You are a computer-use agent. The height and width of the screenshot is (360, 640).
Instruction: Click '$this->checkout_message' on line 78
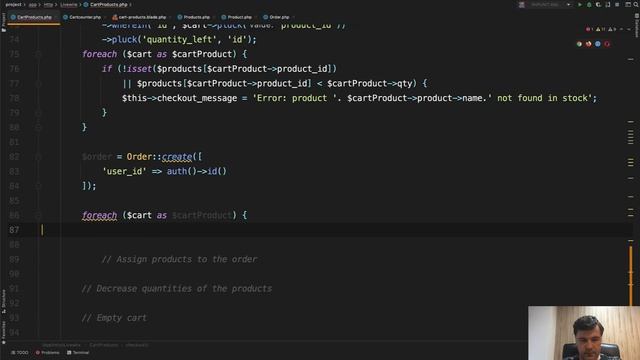[x=179, y=98]
